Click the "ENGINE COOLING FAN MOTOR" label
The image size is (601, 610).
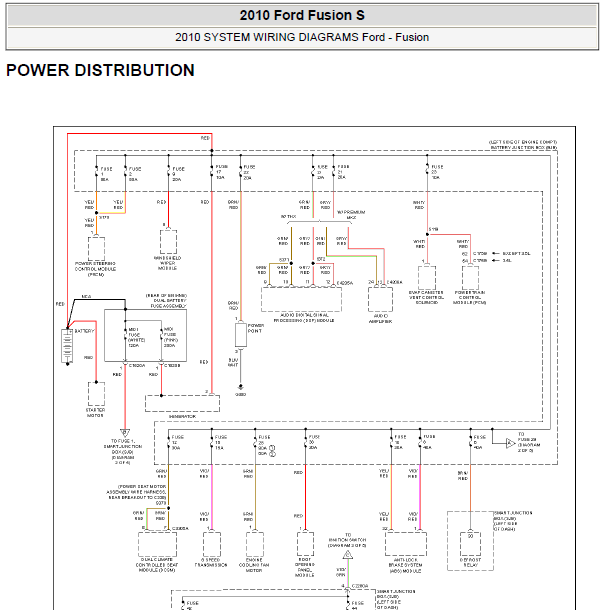254,565
